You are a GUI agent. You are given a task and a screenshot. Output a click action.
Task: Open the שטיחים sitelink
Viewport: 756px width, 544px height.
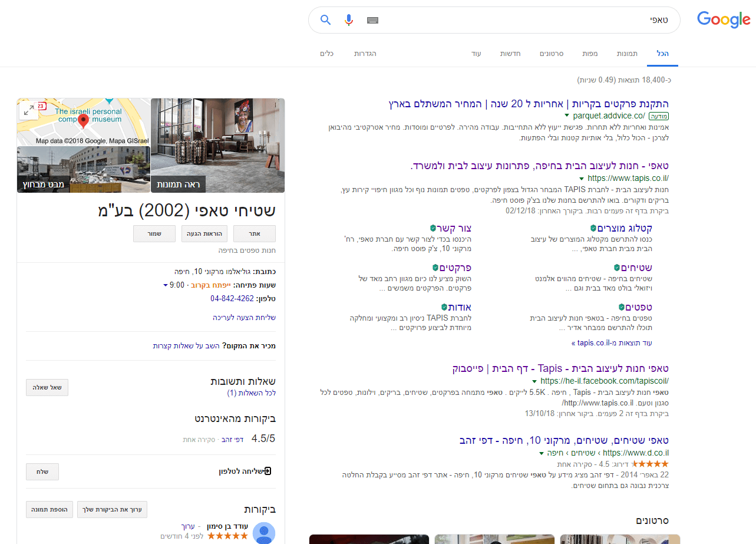636,268
